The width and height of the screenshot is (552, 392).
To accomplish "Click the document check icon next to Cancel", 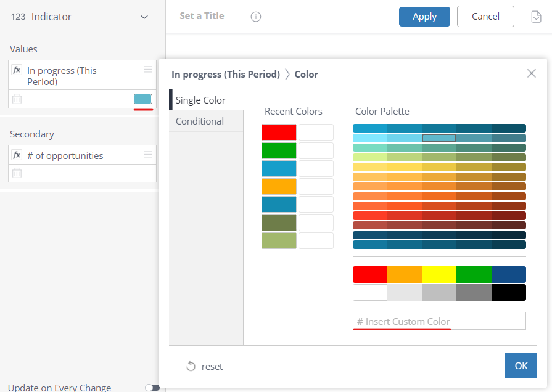I will (x=536, y=17).
